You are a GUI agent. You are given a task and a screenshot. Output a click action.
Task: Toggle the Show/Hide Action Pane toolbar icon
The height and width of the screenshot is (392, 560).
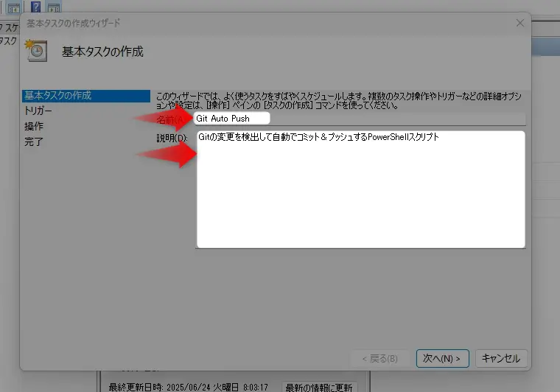coord(54,7)
